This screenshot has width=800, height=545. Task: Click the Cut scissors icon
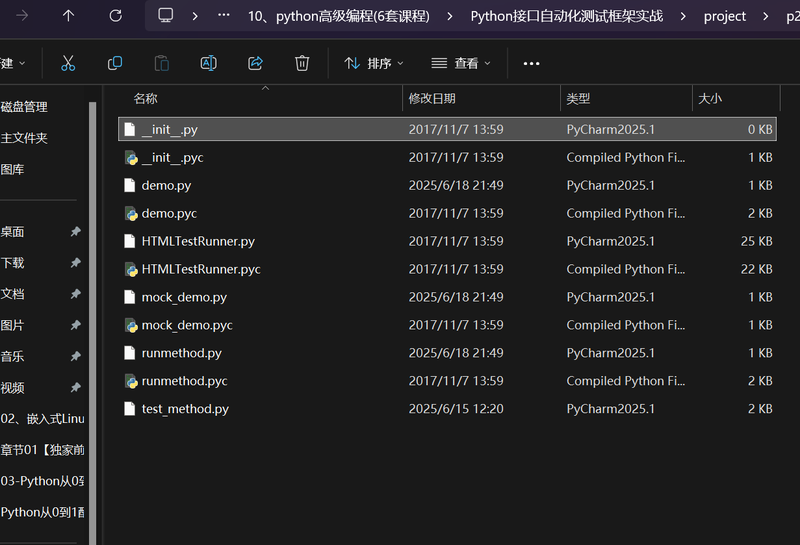click(x=68, y=63)
